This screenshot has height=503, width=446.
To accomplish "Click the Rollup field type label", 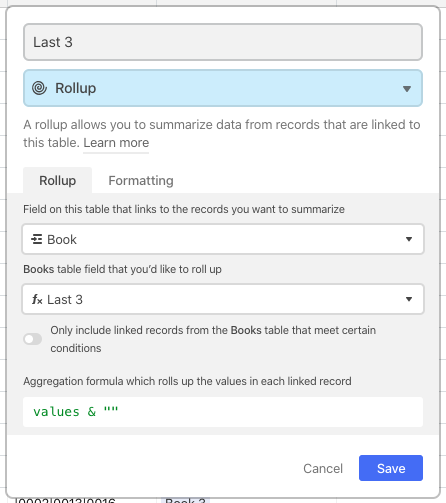I will (76, 88).
